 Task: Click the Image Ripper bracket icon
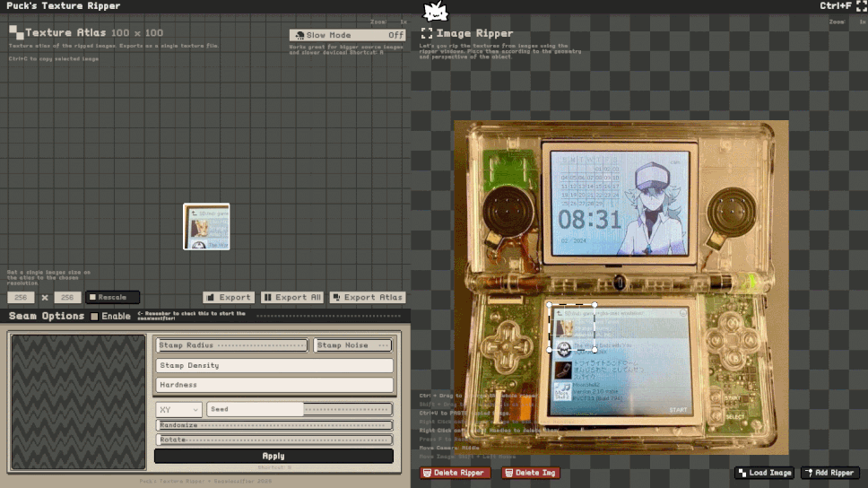tap(427, 33)
